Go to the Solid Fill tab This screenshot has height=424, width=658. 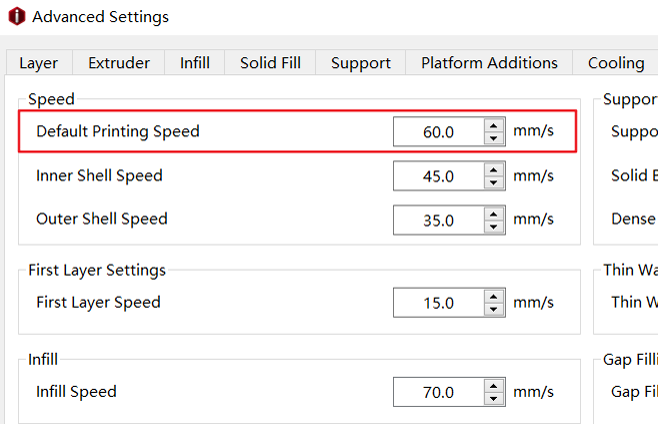coord(270,63)
